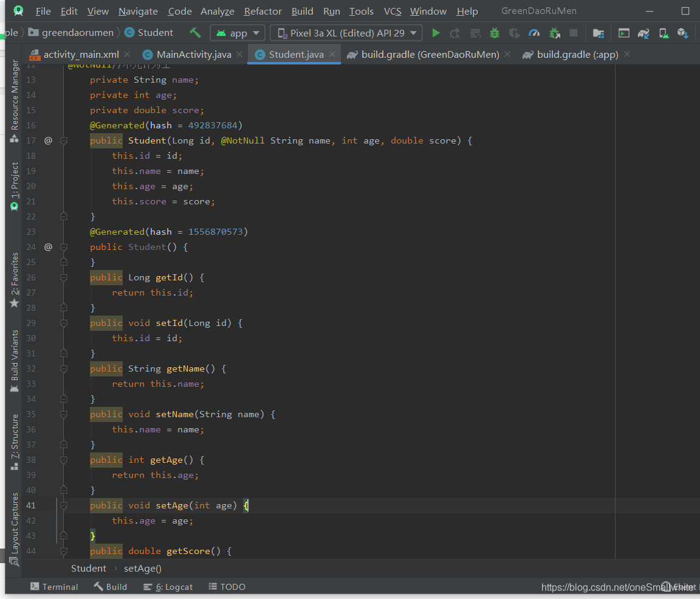Run the app with the green play button
The width and height of the screenshot is (700, 599).
click(436, 33)
